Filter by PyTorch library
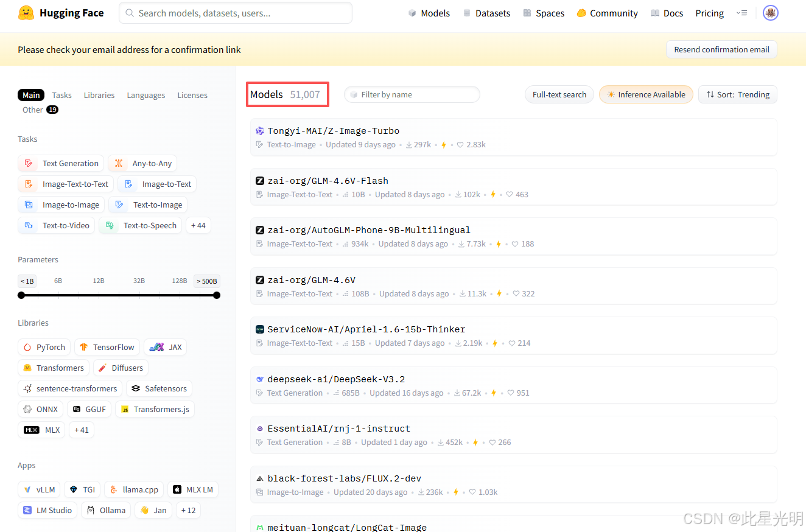806x532 pixels. point(44,347)
